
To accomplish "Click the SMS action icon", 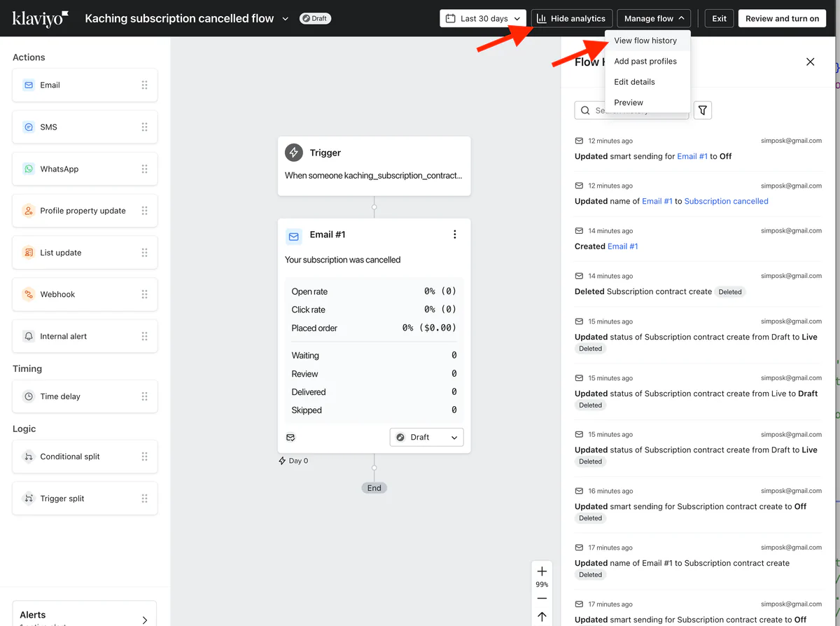I will [x=29, y=127].
